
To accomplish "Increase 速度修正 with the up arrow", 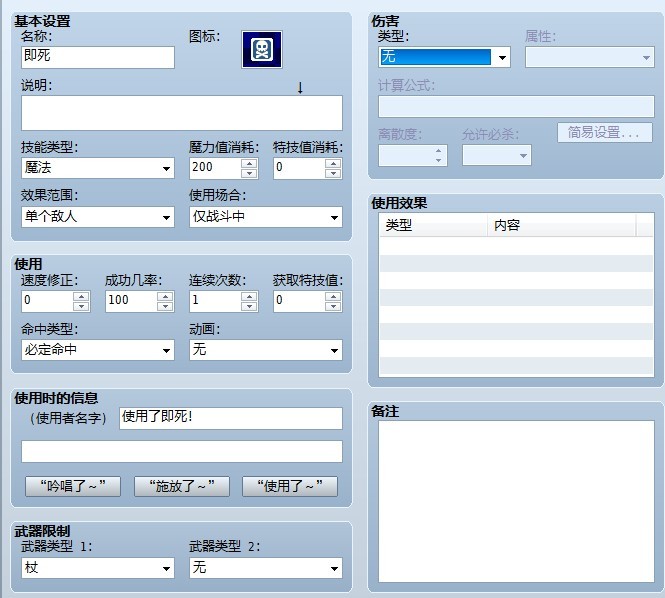I will [81, 296].
